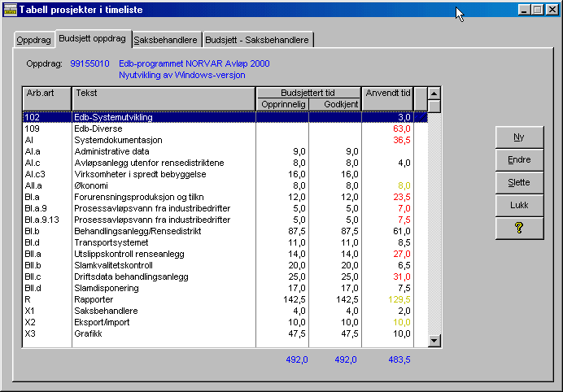
Task: Select the Systemdokumentasjon row
Action: point(225,140)
